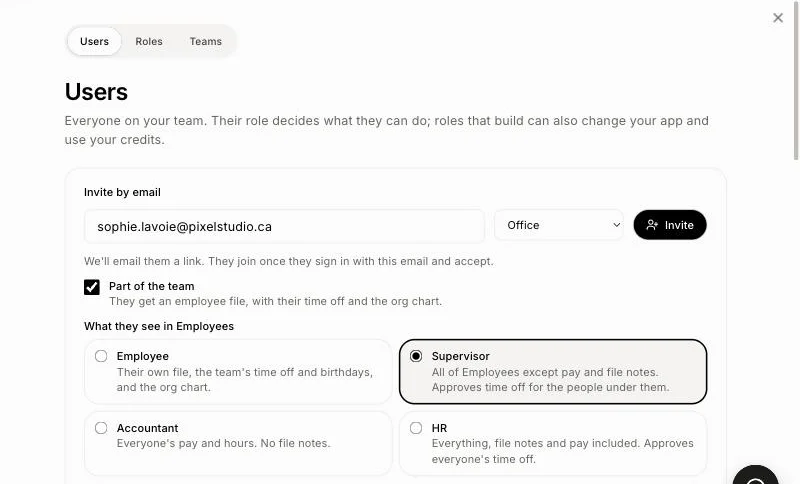Switch to the Teams tab

click(x=206, y=41)
